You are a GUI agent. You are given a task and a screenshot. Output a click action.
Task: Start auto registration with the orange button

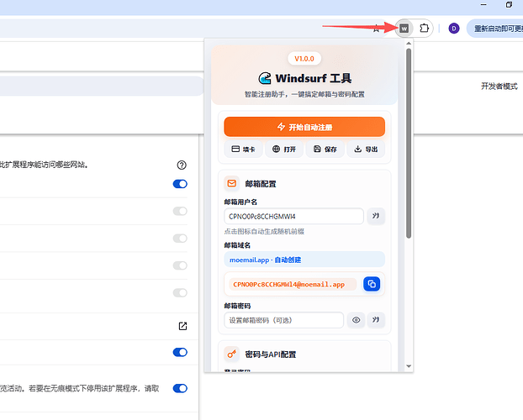tap(304, 127)
